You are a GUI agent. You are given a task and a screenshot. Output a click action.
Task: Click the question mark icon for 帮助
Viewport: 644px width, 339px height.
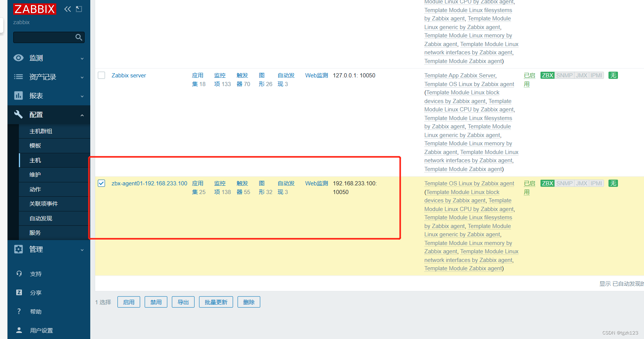19,311
